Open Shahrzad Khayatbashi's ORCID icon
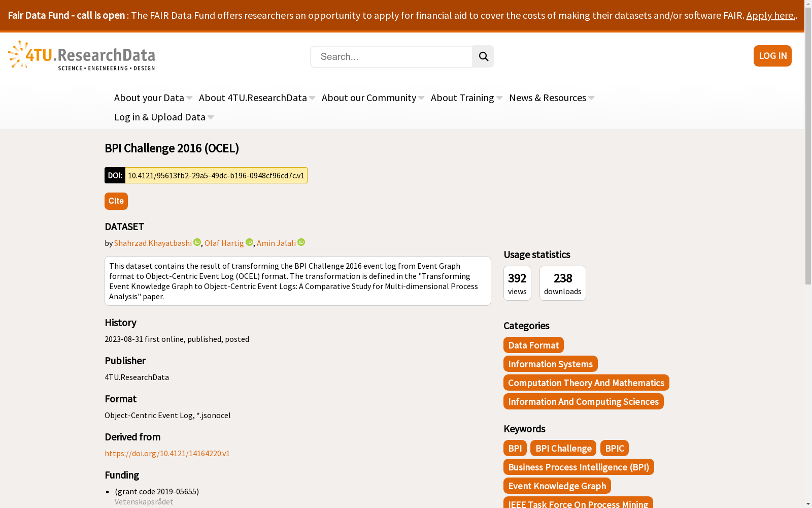Image resolution: width=812 pixels, height=508 pixels. (x=197, y=242)
